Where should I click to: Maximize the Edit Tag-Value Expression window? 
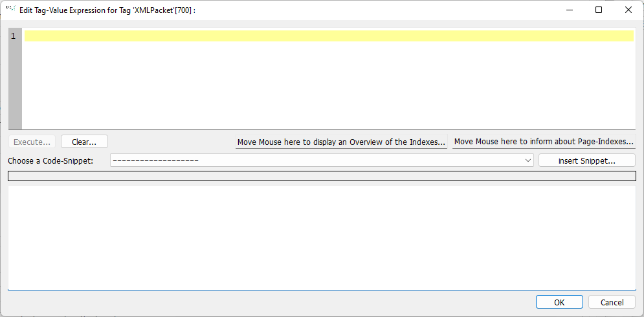click(x=599, y=10)
